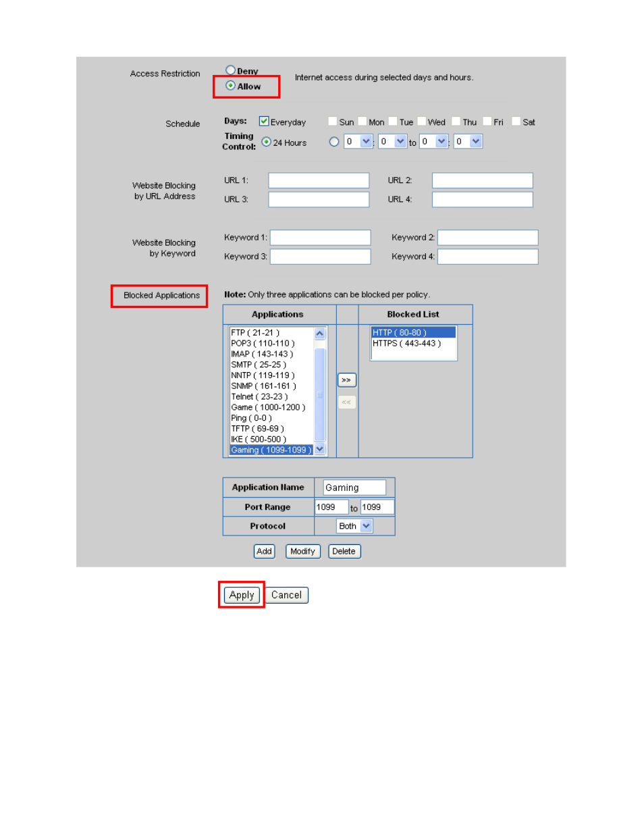Select HTTPS ( 443-443 ) in Blocked List
Image resolution: width=644 pixels, height=834 pixels.
click(x=414, y=343)
